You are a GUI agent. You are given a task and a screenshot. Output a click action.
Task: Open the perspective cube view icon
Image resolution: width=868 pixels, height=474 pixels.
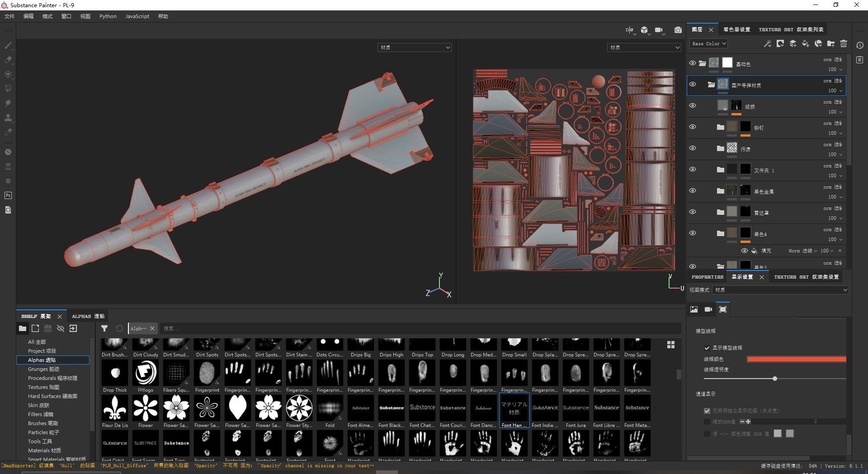(645, 30)
